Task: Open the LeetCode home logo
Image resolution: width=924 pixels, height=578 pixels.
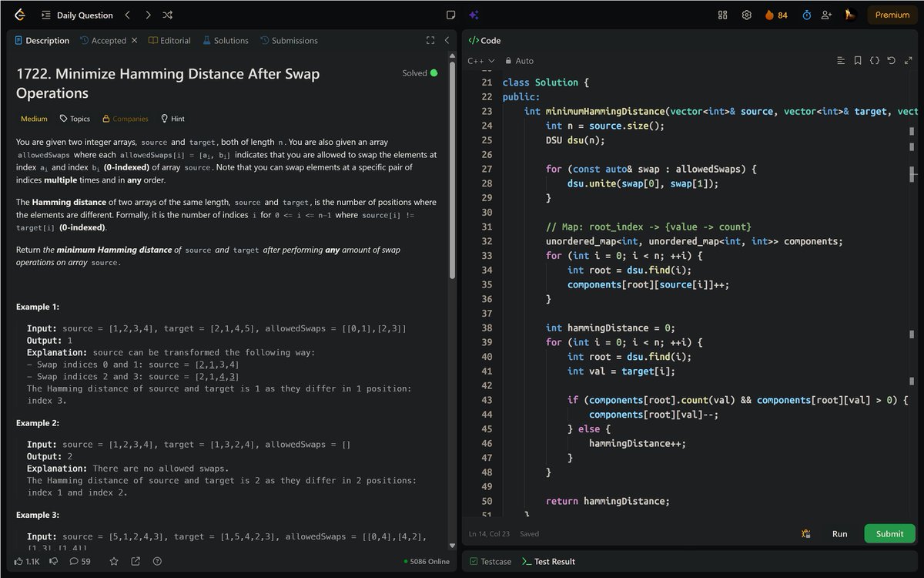Action: coord(20,15)
